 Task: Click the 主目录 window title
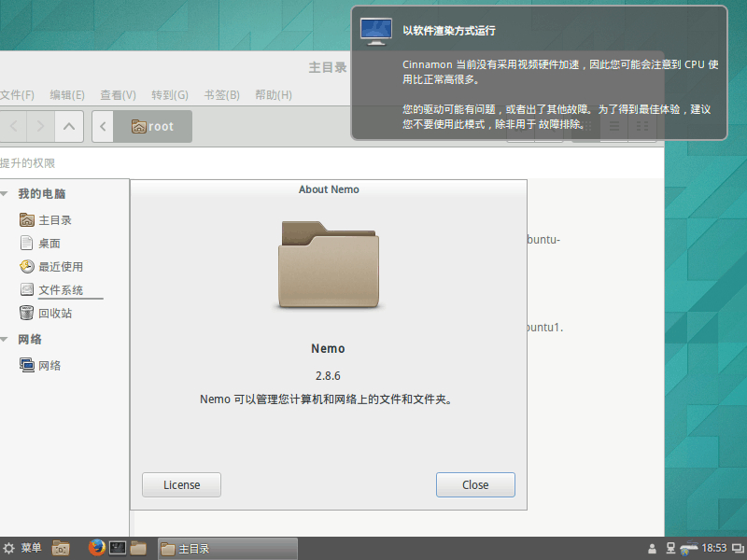pyautogui.click(x=328, y=67)
